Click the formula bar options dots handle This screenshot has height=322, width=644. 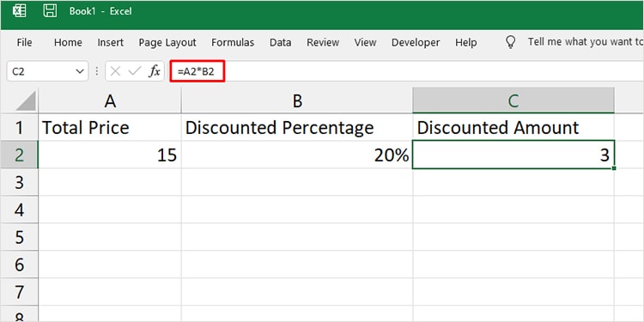[96, 71]
